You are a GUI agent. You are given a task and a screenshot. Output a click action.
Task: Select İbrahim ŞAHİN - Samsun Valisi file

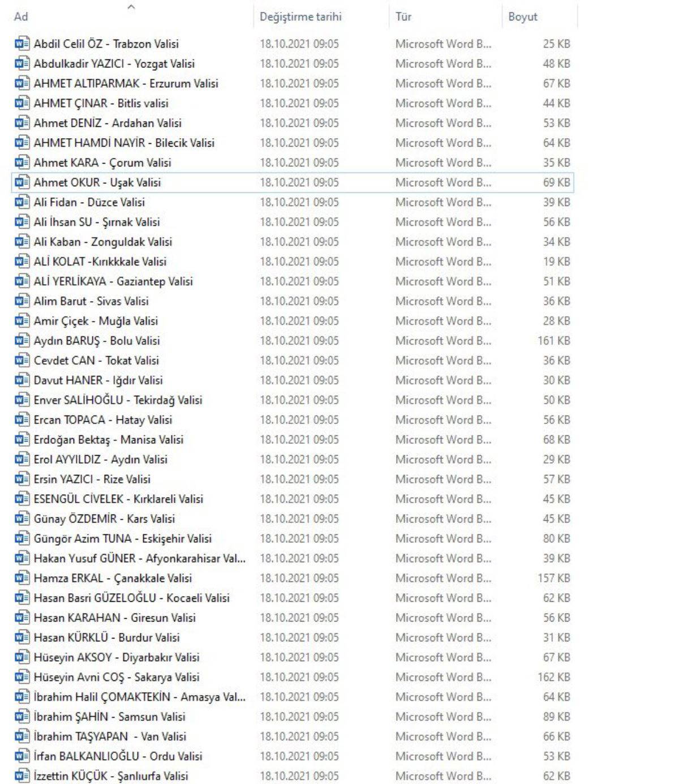pyautogui.click(x=109, y=717)
